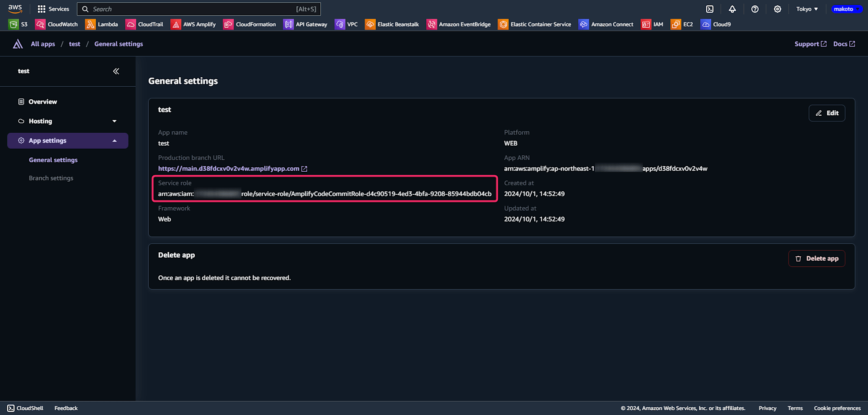Image resolution: width=868 pixels, height=415 pixels.
Task: Click the Edit button
Action: [x=827, y=113]
